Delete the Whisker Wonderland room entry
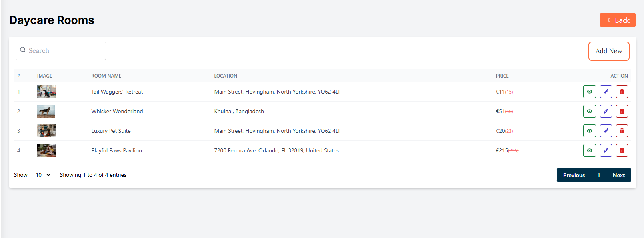 (x=622, y=111)
